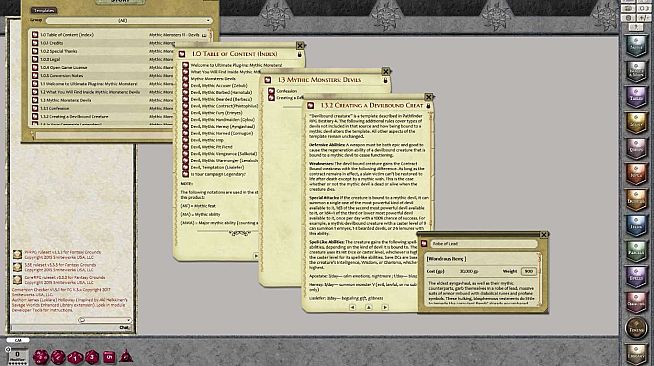
Task: Toggle lock on 1.3 Mythic Monsters: Devils window
Action: (385, 80)
